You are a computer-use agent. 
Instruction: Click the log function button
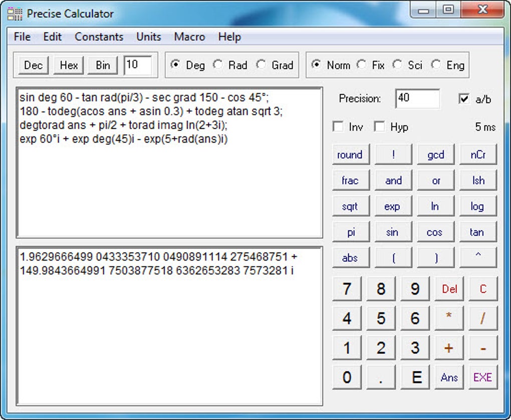point(478,206)
